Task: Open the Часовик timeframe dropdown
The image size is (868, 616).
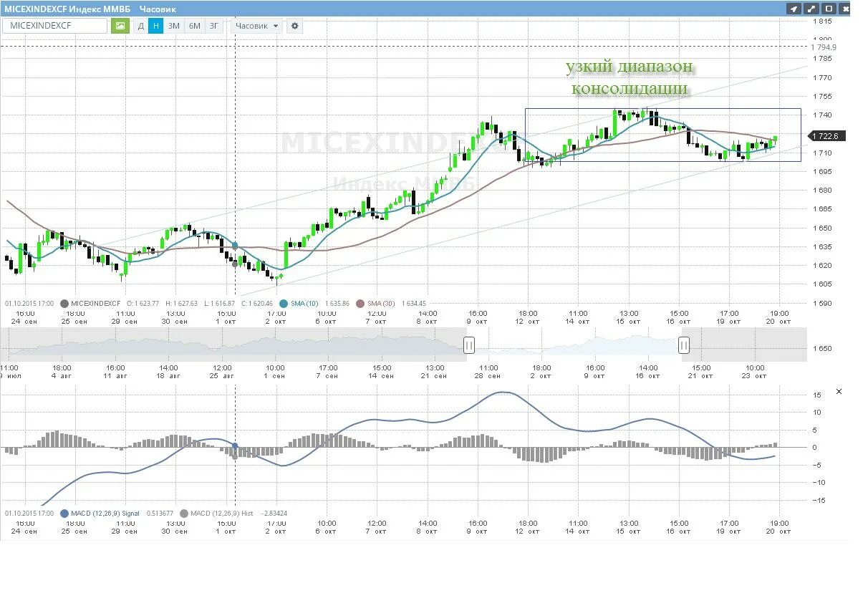Action: pyautogui.click(x=257, y=26)
